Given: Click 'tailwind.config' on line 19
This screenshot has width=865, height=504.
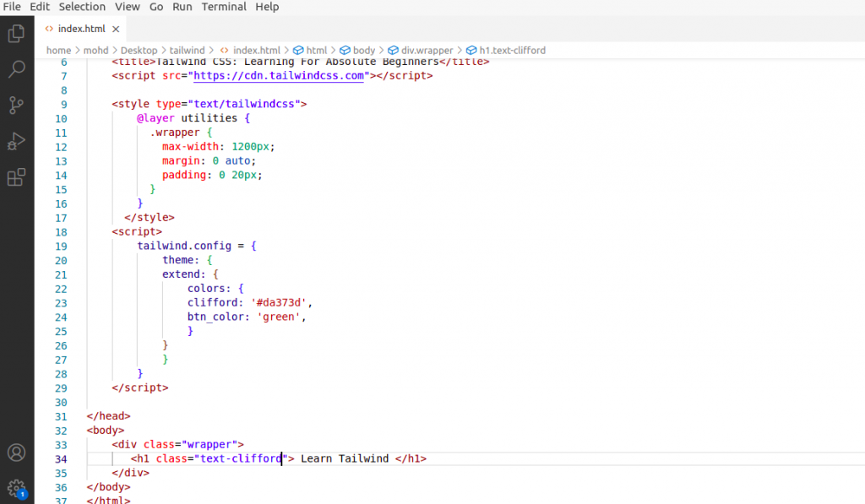Looking at the screenshot, I should [x=184, y=246].
